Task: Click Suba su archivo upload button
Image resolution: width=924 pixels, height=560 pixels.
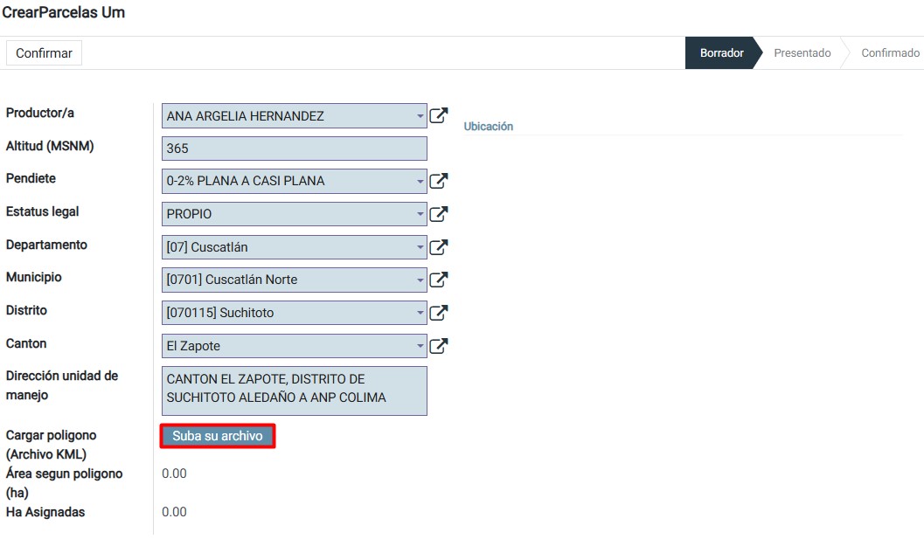Action: click(218, 436)
